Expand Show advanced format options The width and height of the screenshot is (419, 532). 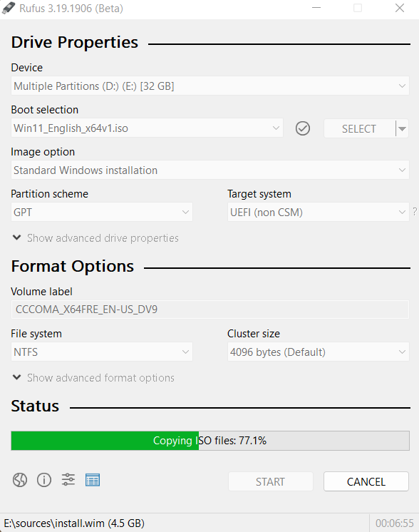(x=93, y=378)
